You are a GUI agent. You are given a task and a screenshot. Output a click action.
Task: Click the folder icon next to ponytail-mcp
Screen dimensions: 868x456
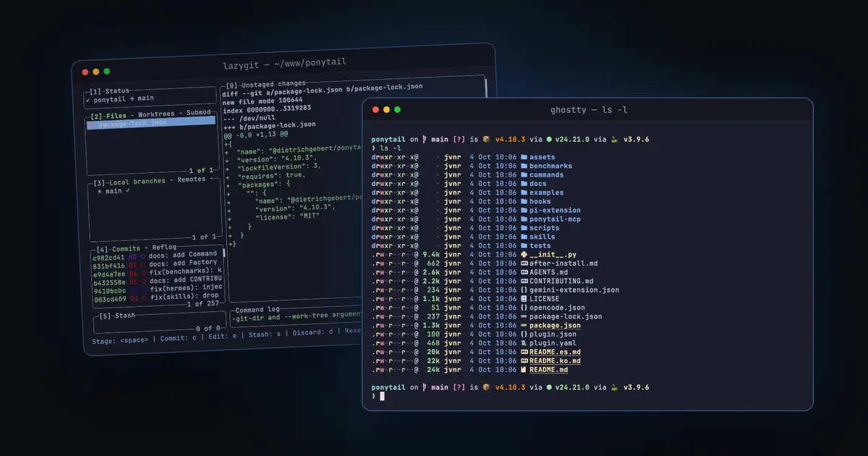pos(524,219)
